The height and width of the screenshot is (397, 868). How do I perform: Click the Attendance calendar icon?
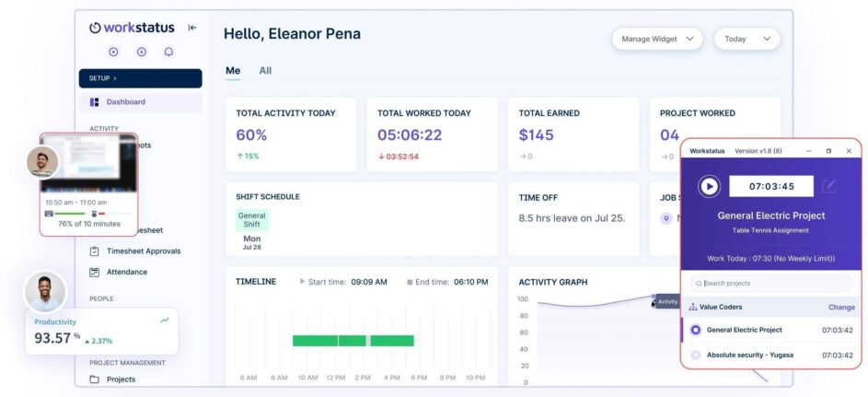(94, 272)
